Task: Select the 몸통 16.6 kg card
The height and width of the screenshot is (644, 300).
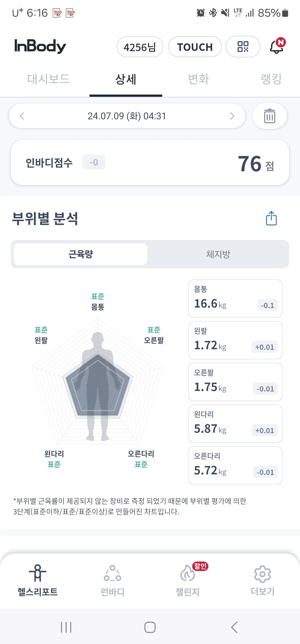Action: 235,298
